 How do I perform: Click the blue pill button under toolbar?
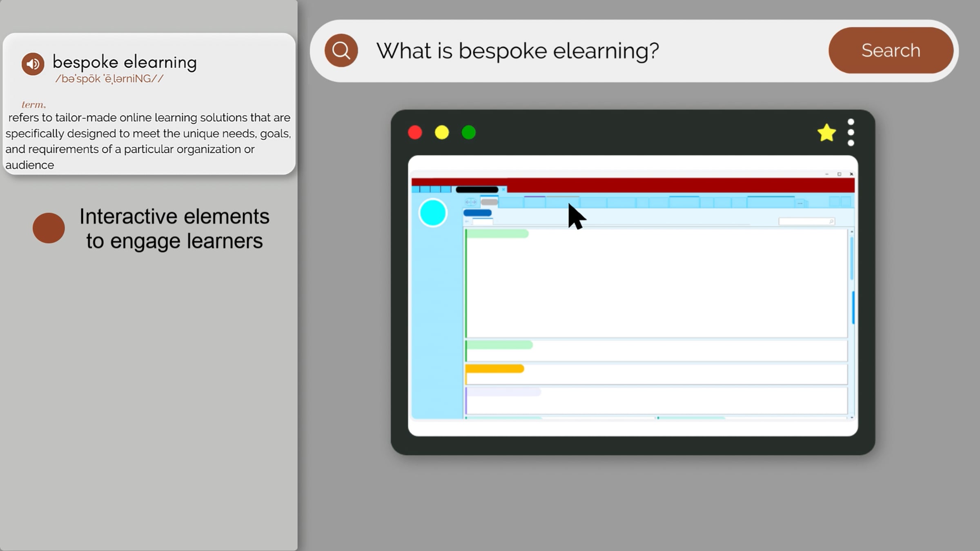tap(477, 213)
